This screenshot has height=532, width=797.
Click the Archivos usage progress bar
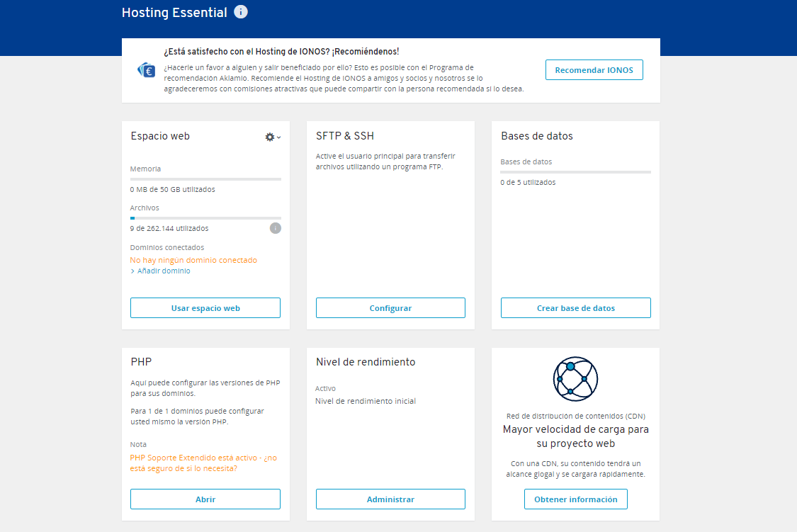(x=205, y=218)
